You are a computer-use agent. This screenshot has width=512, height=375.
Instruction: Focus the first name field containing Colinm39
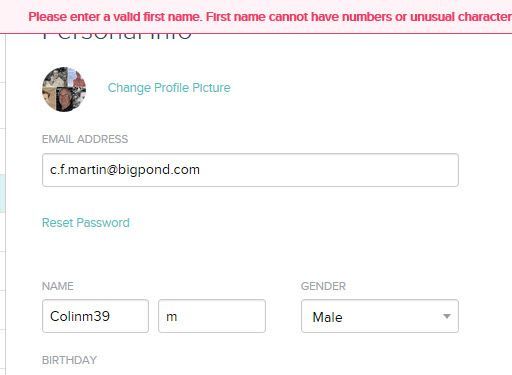coord(95,316)
